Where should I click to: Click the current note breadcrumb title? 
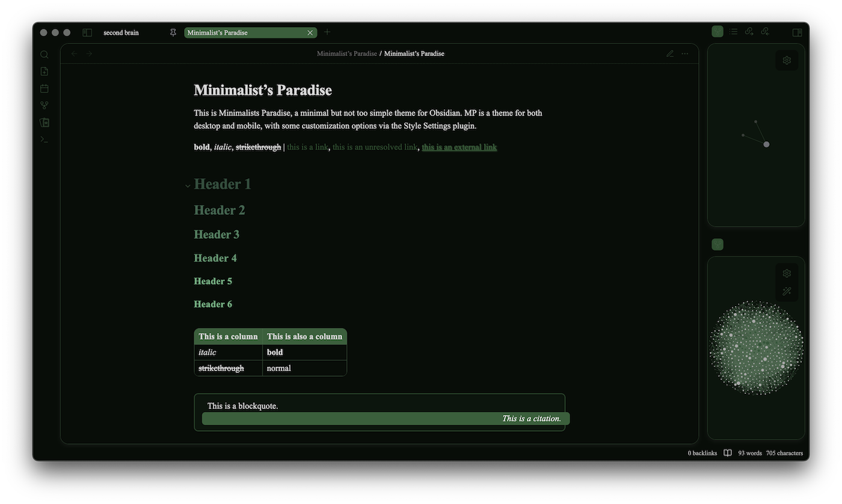(414, 54)
